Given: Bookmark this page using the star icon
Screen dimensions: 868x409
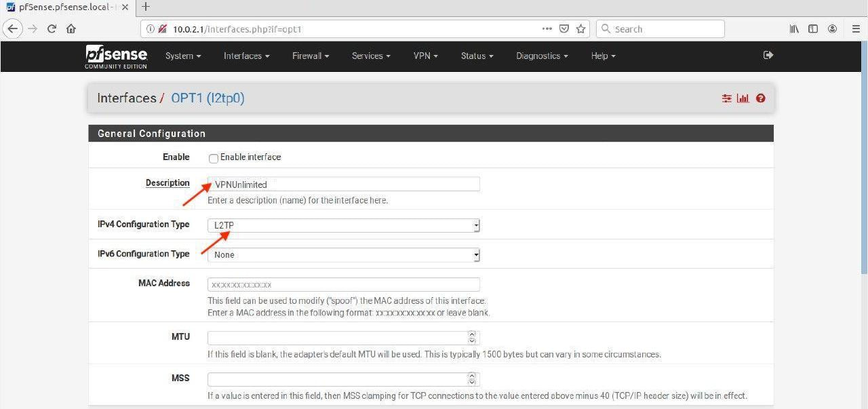Looking at the screenshot, I should pyautogui.click(x=580, y=29).
